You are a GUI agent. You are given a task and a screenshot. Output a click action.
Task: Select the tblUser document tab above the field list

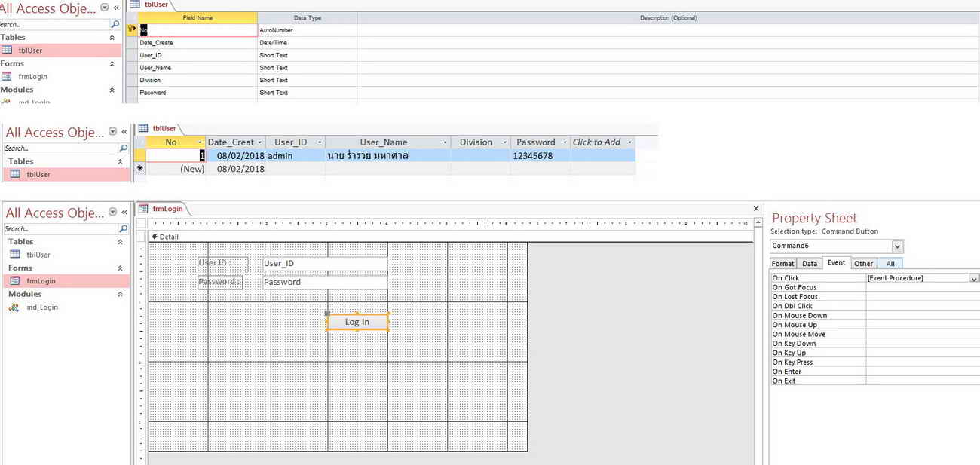pos(151,5)
